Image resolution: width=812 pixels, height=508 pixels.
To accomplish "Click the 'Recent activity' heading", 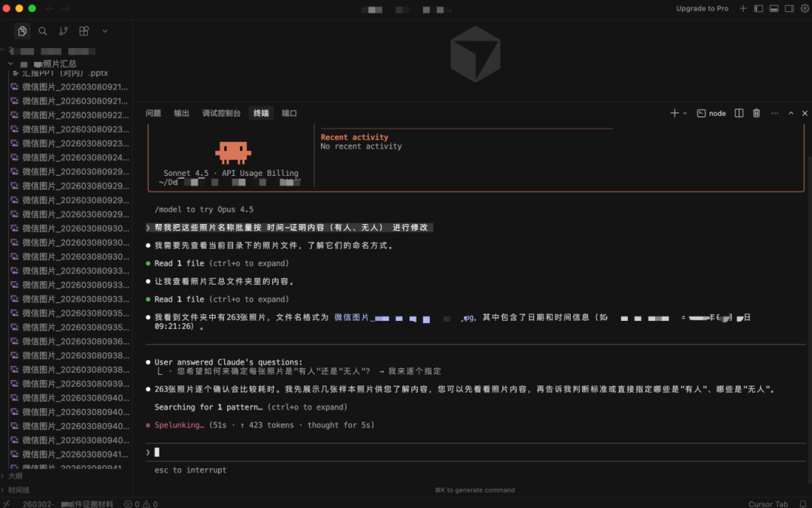I will 354,138.
